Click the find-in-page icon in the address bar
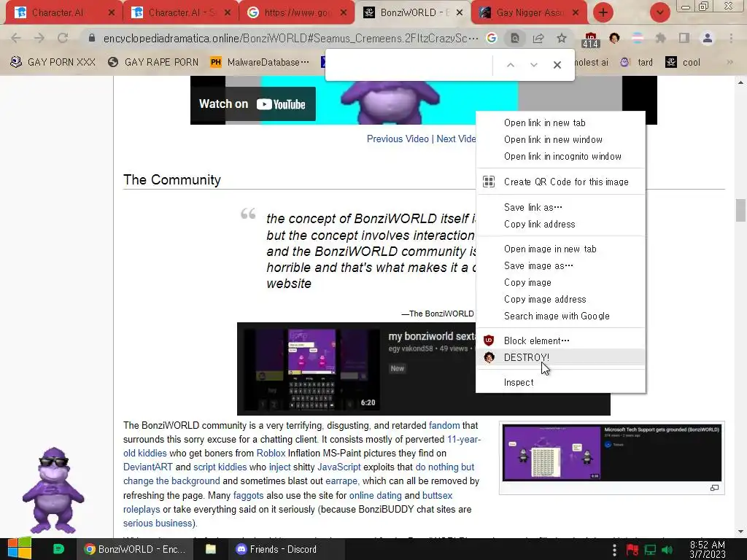This screenshot has height=560, width=747. 515,38
